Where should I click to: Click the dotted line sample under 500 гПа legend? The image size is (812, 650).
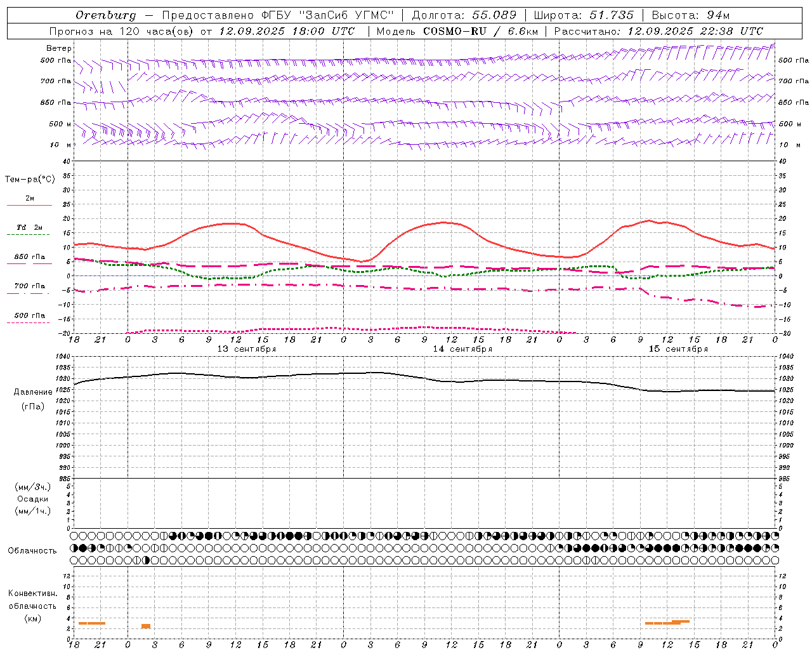pos(29,322)
